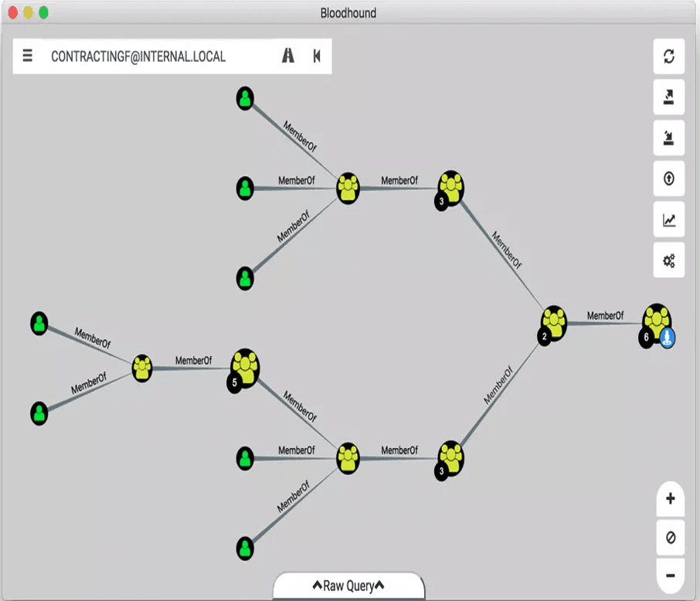Select the target group node with blue badge
This screenshot has width=700, height=601.
pyautogui.click(x=658, y=320)
